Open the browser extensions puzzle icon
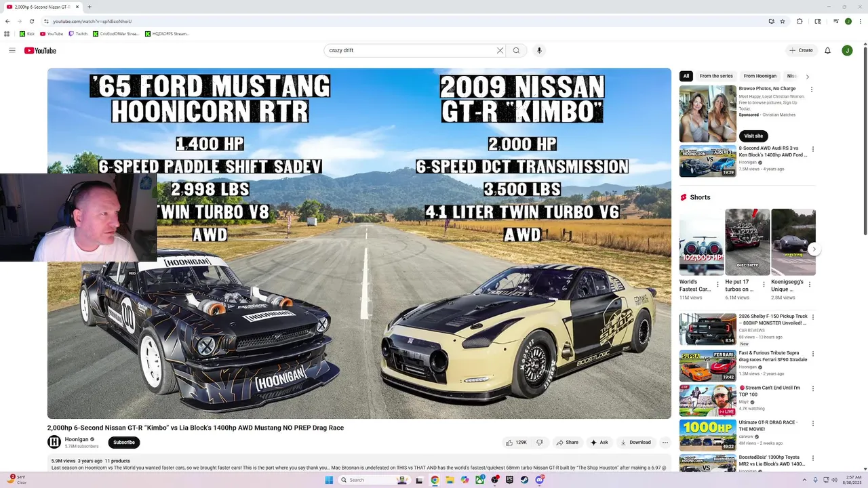The height and width of the screenshot is (488, 868). (800, 21)
